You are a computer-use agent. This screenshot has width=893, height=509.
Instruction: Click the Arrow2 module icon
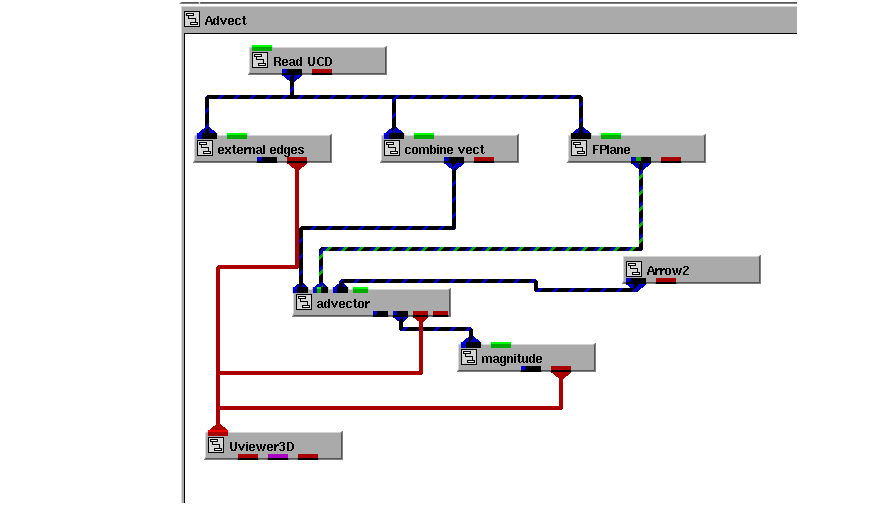pyautogui.click(x=634, y=269)
